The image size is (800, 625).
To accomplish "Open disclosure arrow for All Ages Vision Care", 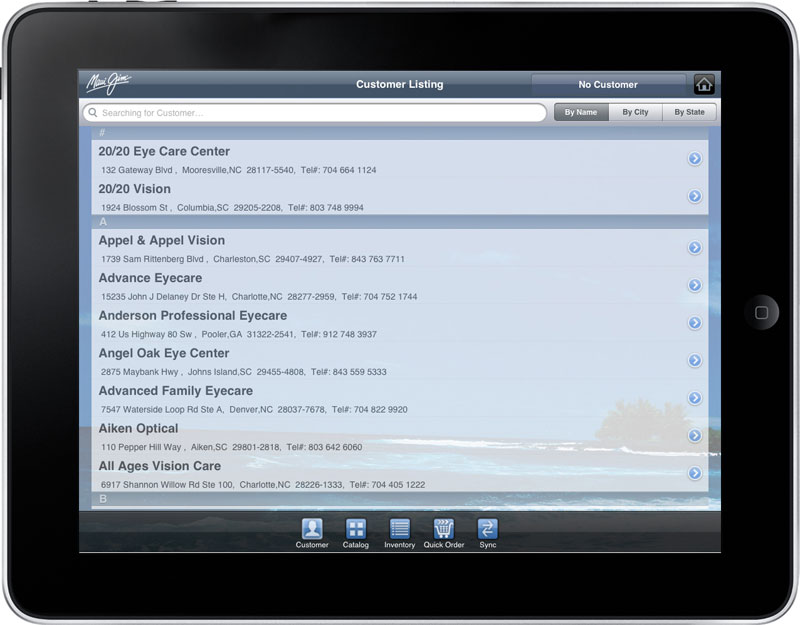I will point(695,473).
